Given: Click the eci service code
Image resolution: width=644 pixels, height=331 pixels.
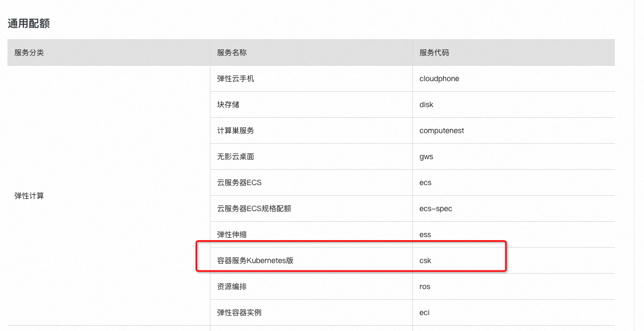Looking at the screenshot, I should click(424, 312).
